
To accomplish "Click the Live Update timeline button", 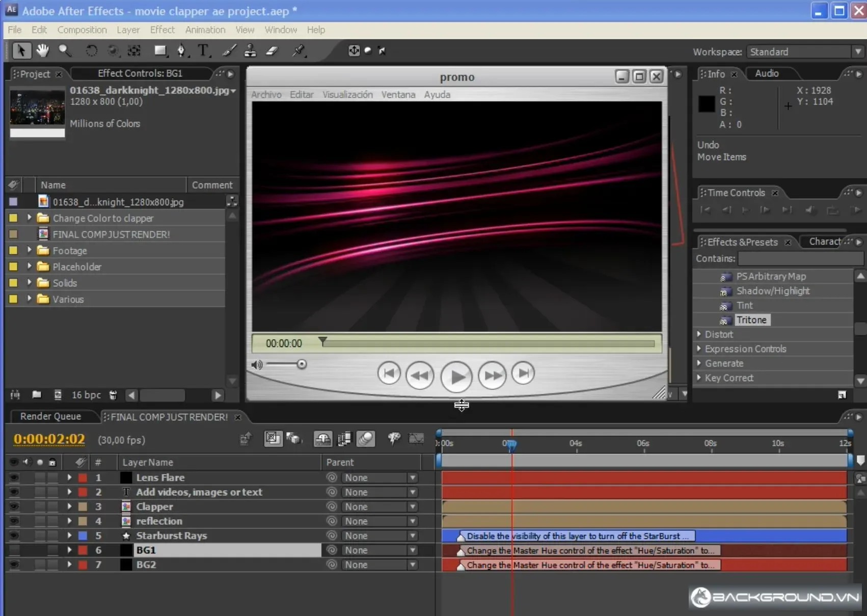I will (x=273, y=438).
